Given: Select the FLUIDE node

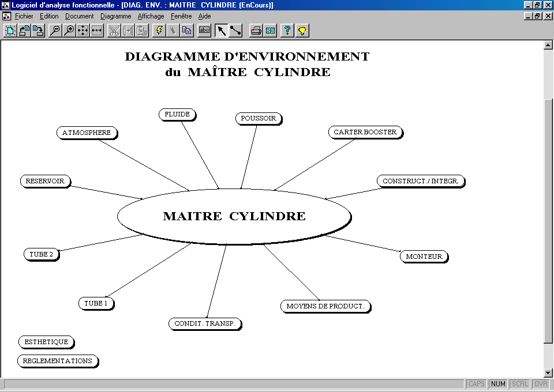Looking at the screenshot, I should click(177, 114).
